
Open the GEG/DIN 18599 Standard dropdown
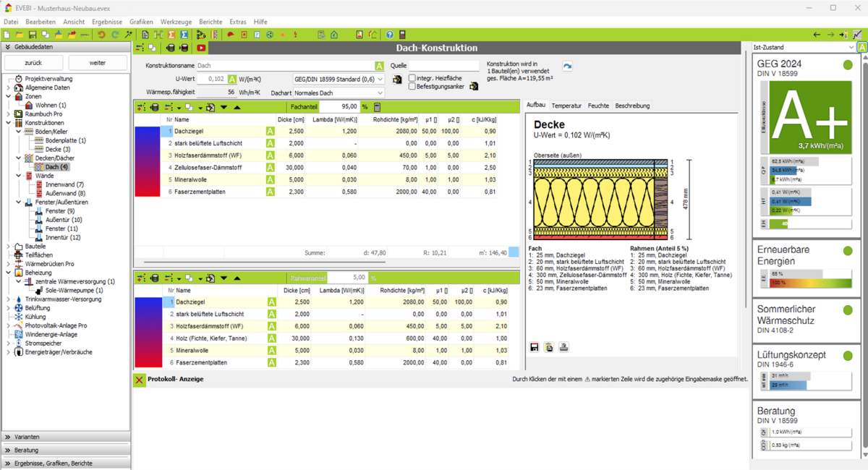pyautogui.click(x=339, y=80)
